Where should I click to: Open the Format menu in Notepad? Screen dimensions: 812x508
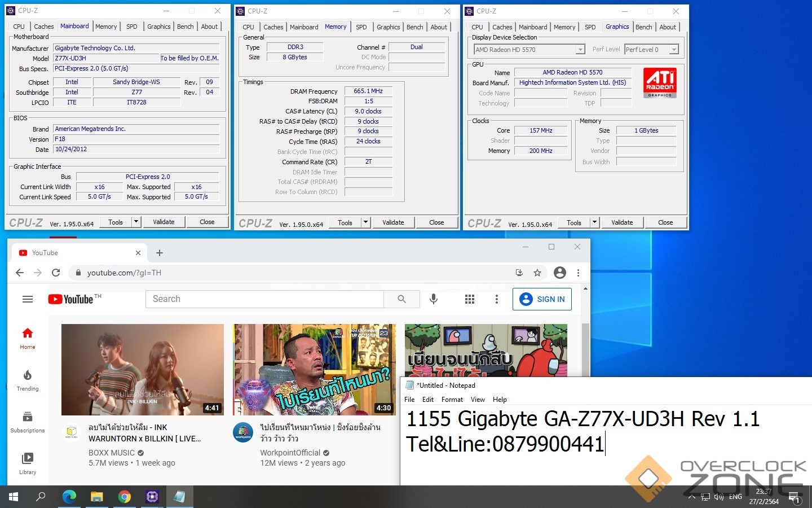[x=452, y=400]
